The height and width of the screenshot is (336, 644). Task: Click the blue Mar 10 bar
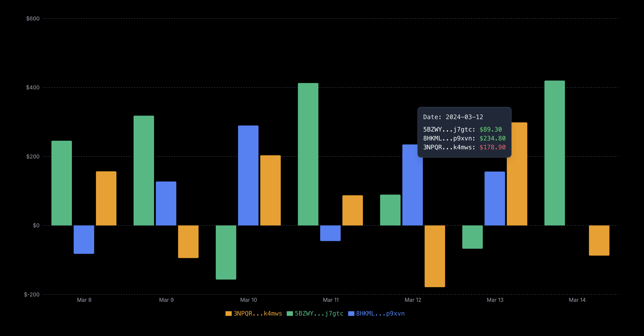pos(248,175)
